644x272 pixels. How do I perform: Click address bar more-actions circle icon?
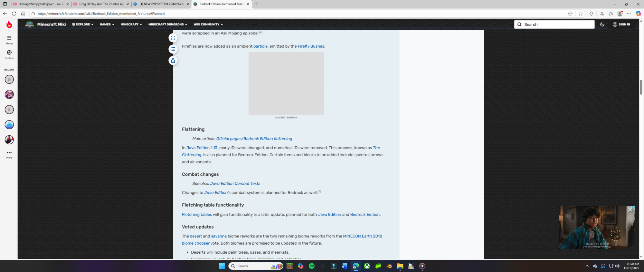tap(570, 14)
